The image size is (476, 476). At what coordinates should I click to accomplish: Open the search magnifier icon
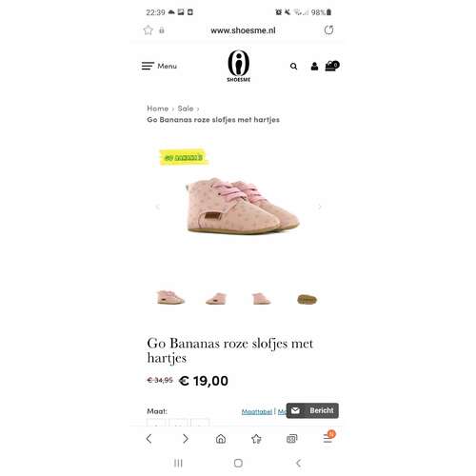pos(293,67)
